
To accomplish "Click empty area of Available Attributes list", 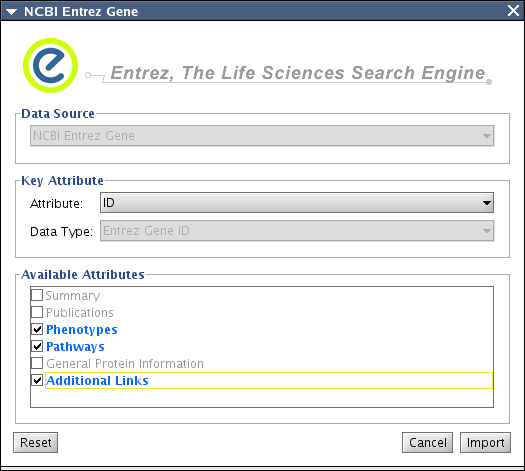I will pos(262,398).
